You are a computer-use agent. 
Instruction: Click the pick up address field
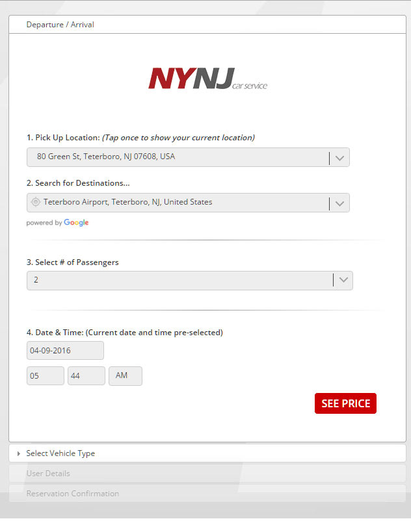(x=176, y=157)
